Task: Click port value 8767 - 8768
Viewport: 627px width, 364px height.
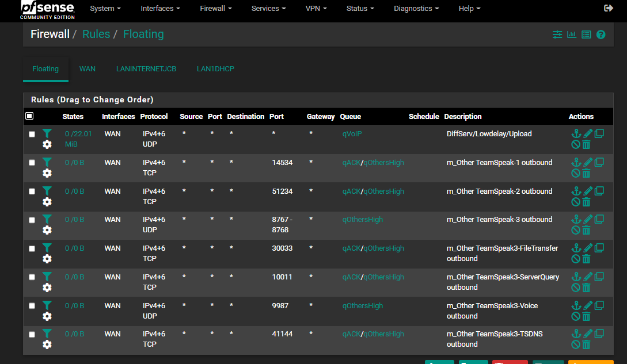Action: pos(282,225)
